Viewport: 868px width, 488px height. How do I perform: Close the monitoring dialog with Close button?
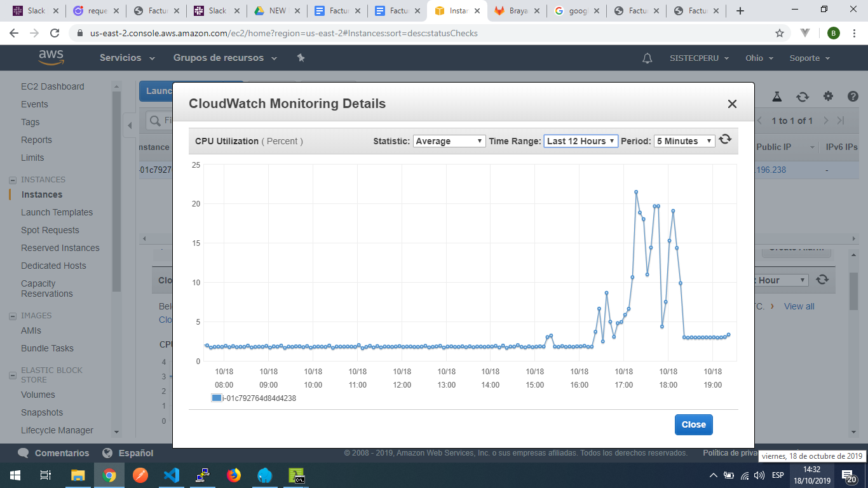(x=693, y=424)
